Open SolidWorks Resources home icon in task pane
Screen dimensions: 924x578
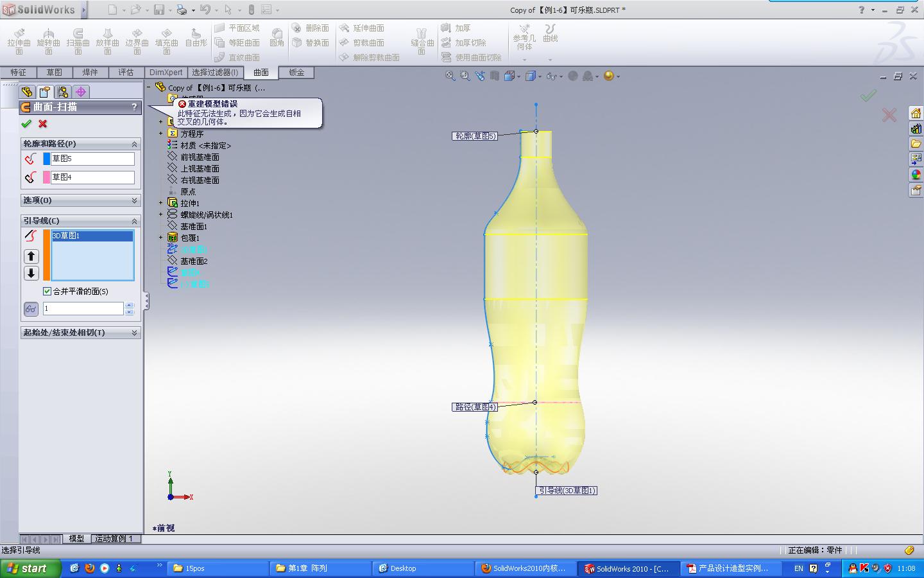click(x=916, y=113)
